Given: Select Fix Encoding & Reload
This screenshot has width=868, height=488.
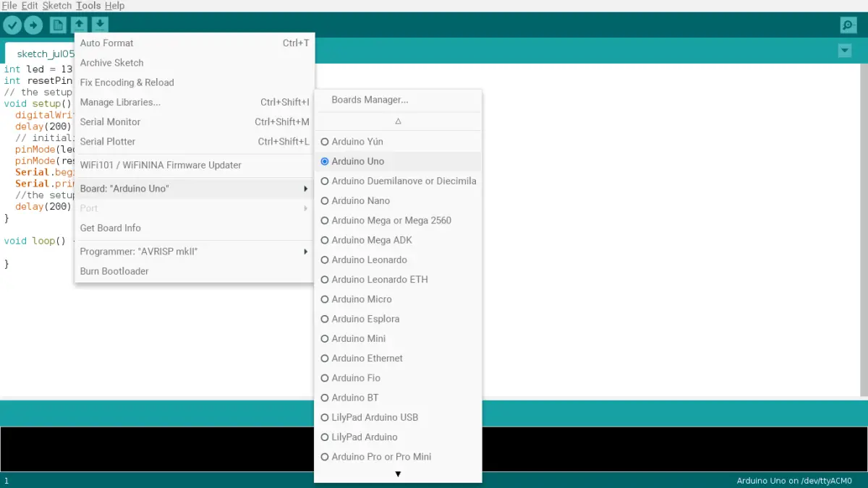Looking at the screenshot, I should [x=195, y=82].
